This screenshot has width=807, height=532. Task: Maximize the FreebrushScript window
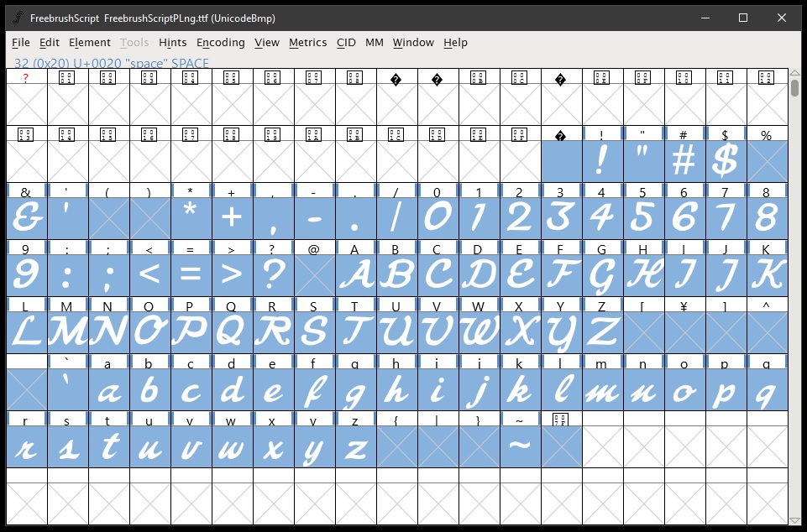tap(743, 18)
